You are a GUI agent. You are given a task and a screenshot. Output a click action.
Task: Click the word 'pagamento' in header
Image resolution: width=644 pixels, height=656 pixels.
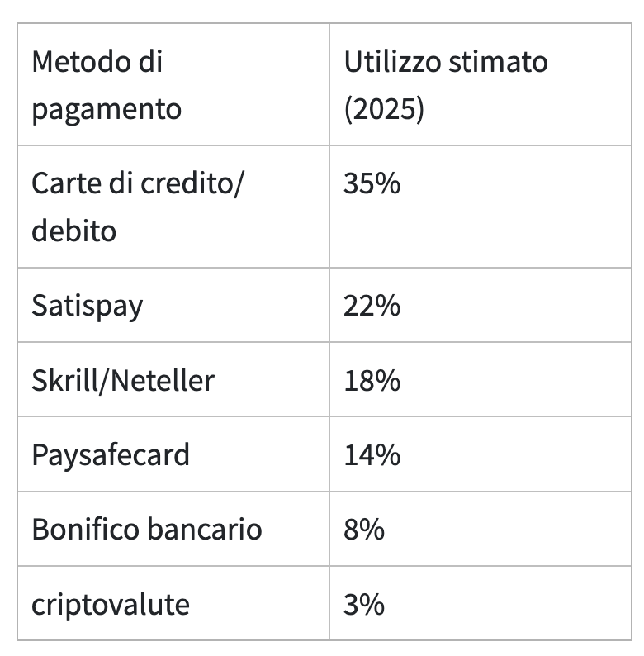(107, 111)
